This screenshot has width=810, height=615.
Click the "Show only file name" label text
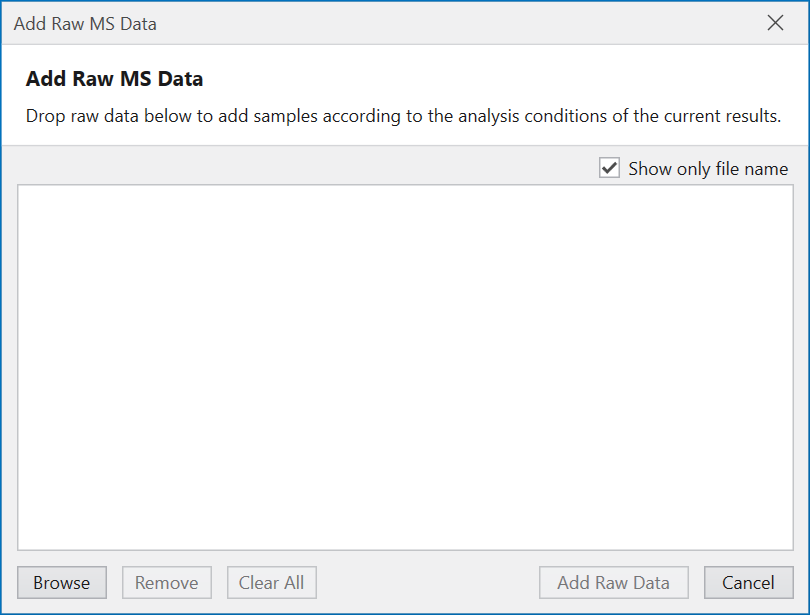click(708, 169)
